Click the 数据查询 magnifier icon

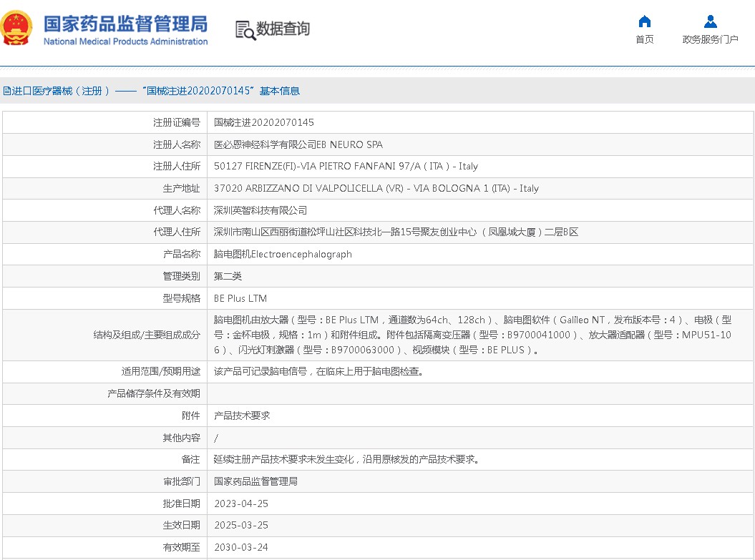pos(245,30)
